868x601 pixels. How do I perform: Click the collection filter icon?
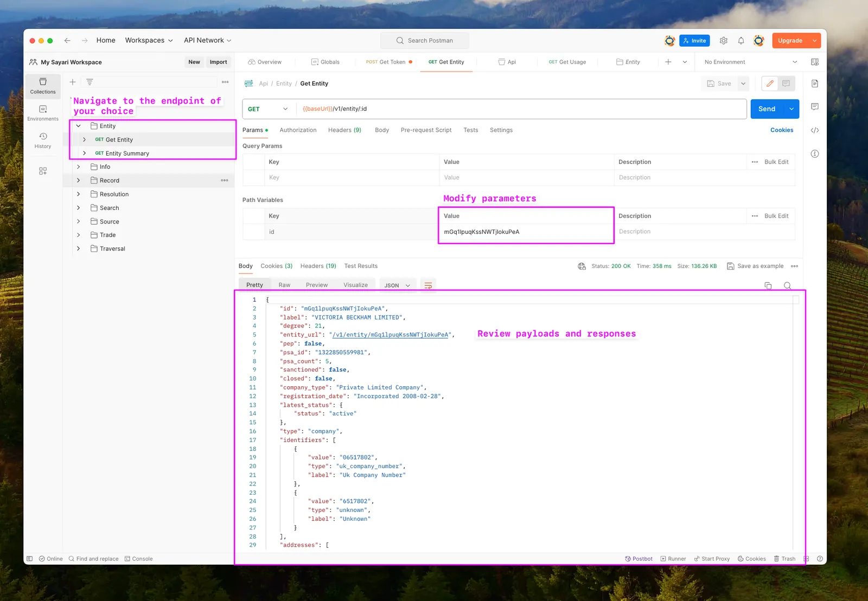click(x=90, y=82)
